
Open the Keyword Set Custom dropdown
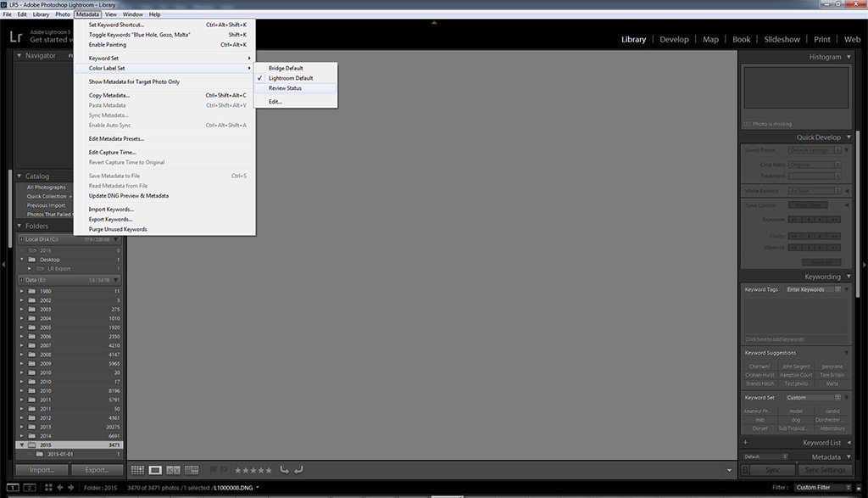(x=813, y=397)
